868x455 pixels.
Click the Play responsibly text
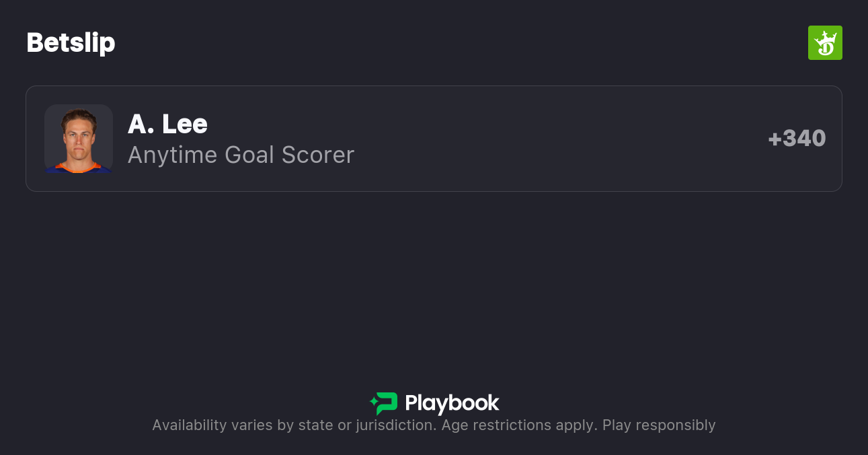coord(659,425)
